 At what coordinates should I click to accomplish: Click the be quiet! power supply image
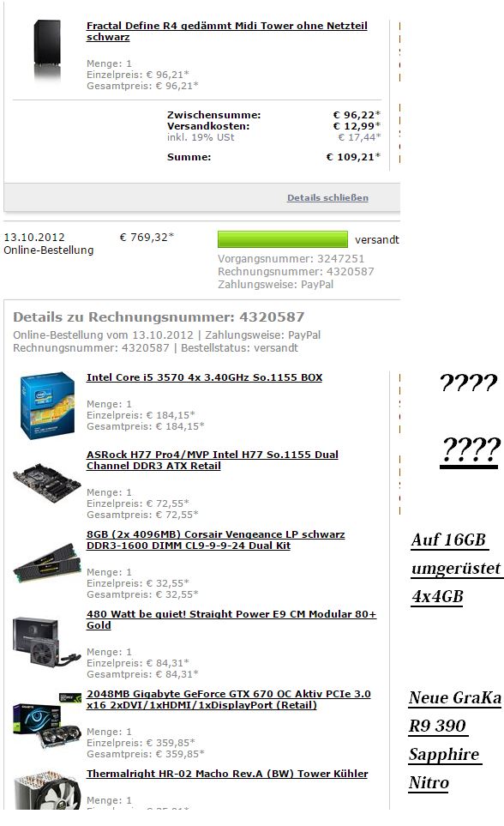click(47, 642)
